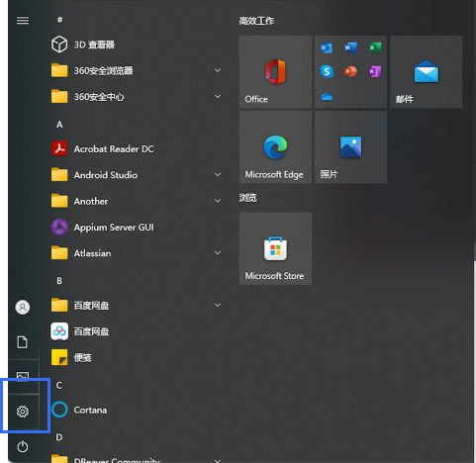The height and width of the screenshot is (463, 476).
Task: Open OneNote in the Office apps tile
Action: coord(375,71)
